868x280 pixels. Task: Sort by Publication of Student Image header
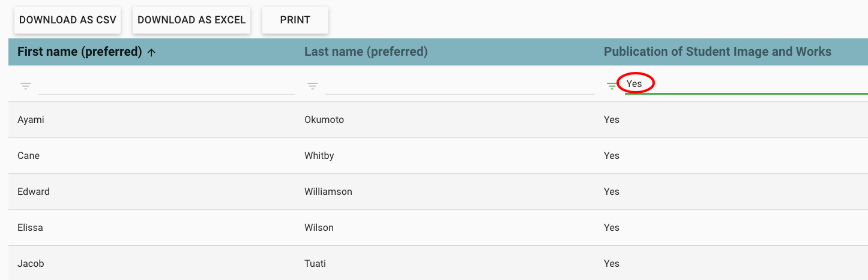coord(717,52)
